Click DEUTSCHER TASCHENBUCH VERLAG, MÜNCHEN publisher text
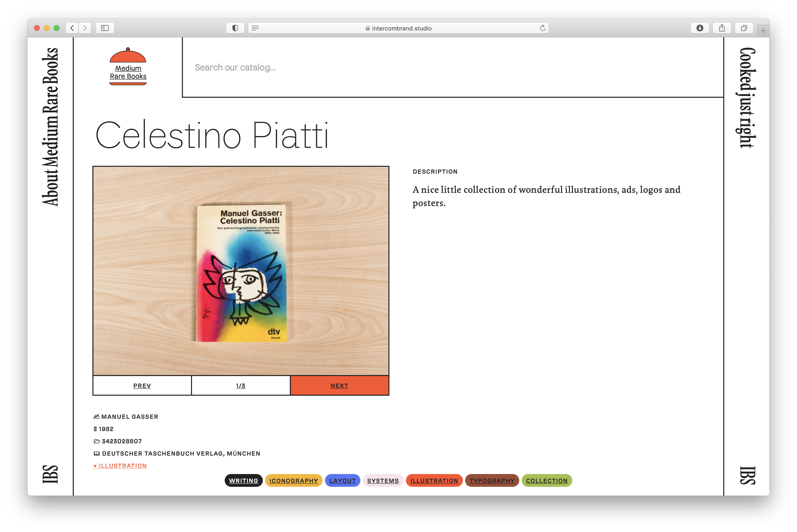 click(181, 454)
